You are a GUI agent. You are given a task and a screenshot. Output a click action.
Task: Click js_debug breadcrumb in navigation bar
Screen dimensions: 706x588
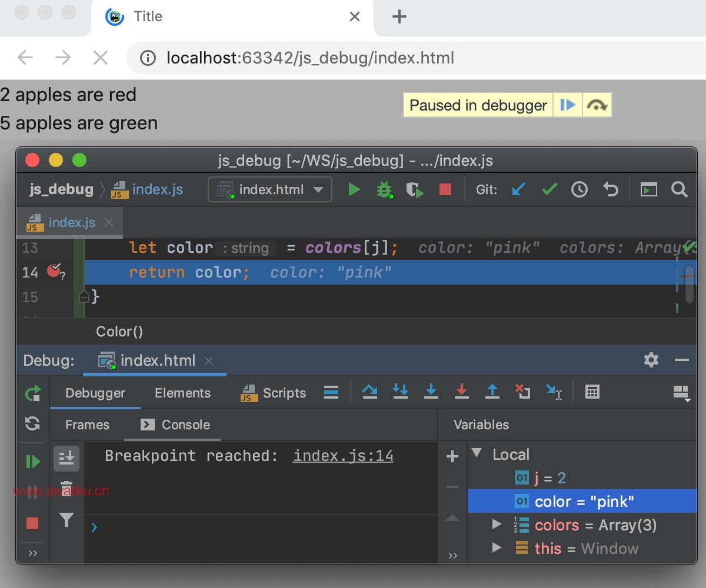click(x=61, y=189)
